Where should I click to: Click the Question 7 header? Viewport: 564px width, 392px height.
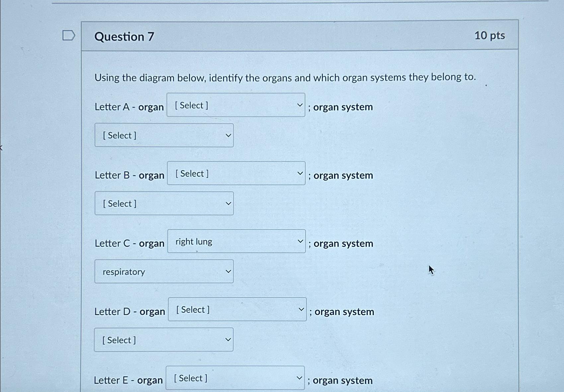tap(124, 36)
